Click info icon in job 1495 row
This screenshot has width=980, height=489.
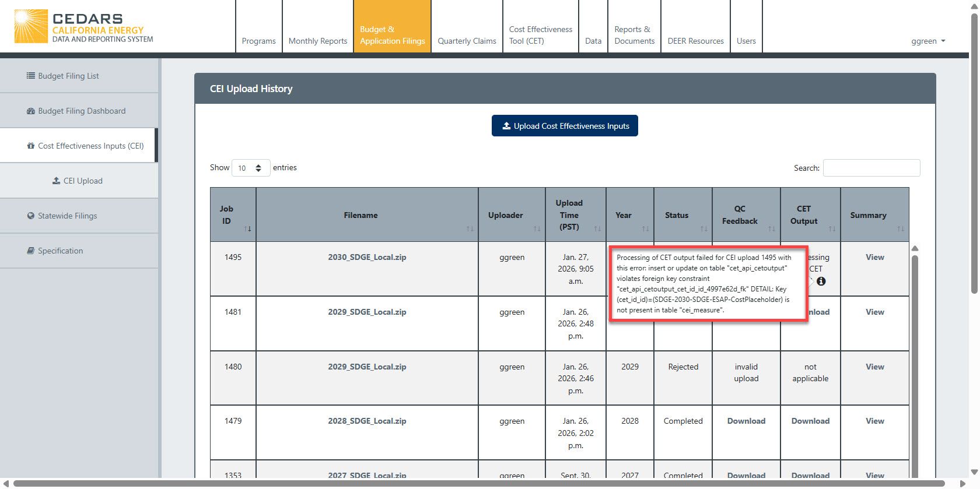(x=821, y=281)
